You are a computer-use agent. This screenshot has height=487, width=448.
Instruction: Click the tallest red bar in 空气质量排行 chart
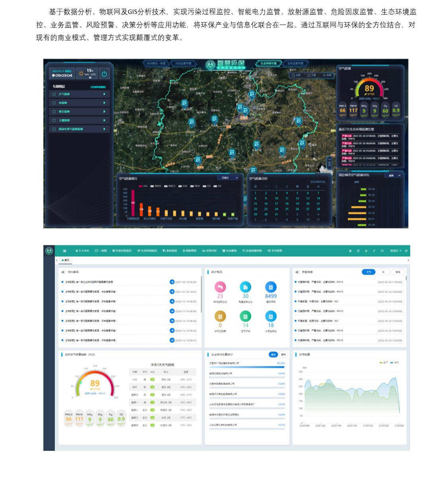133,203
